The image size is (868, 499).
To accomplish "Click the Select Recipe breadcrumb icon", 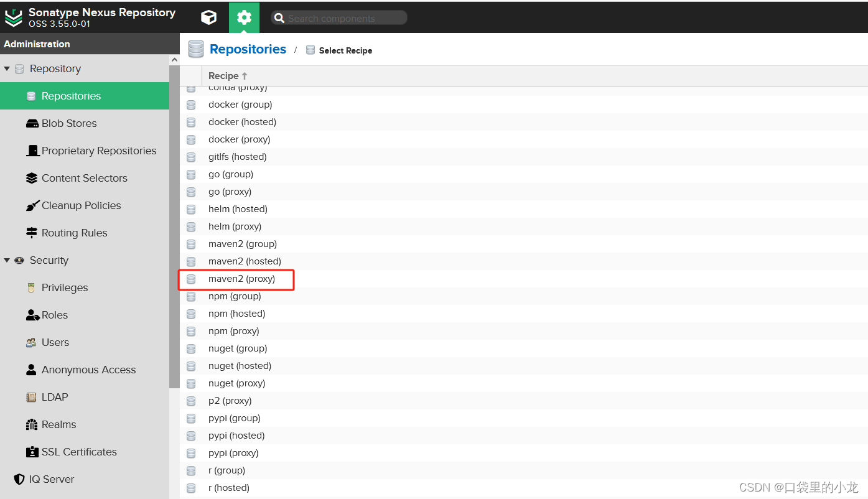I will click(310, 50).
